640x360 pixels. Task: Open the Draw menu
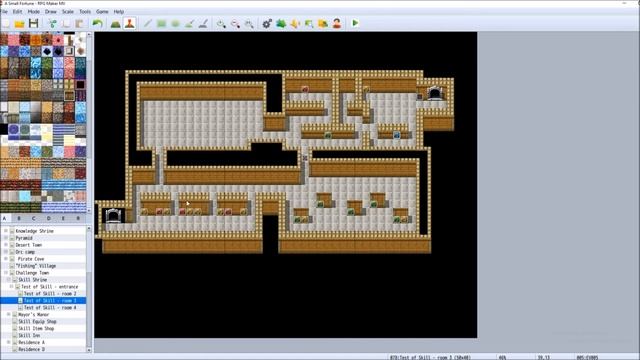click(x=51, y=12)
